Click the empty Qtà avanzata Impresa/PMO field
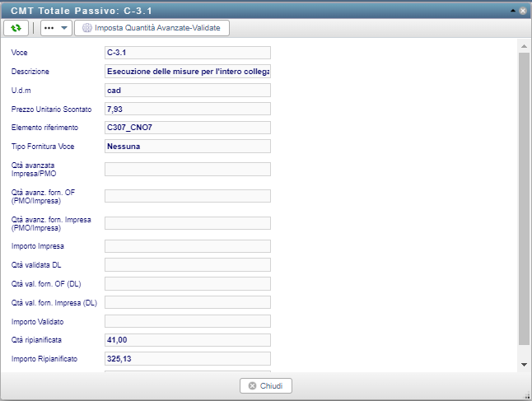The height and width of the screenshot is (401, 532). [188, 170]
